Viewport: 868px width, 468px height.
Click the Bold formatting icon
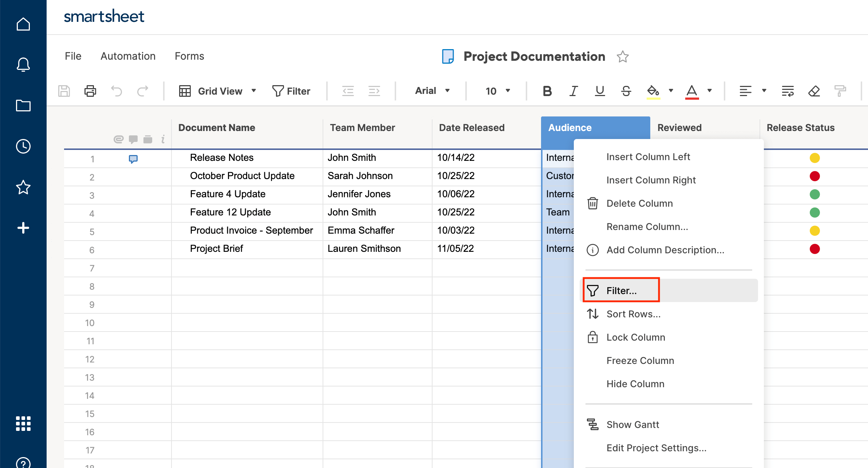point(547,91)
